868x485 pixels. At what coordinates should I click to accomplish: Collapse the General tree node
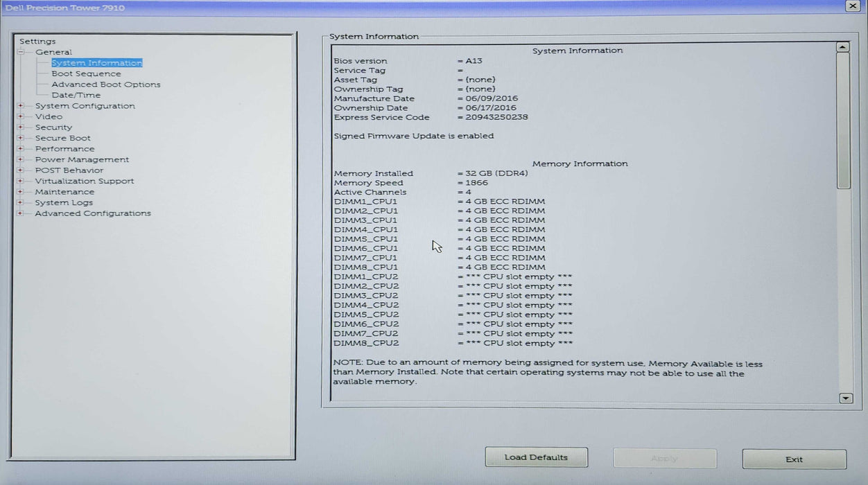(x=21, y=52)
